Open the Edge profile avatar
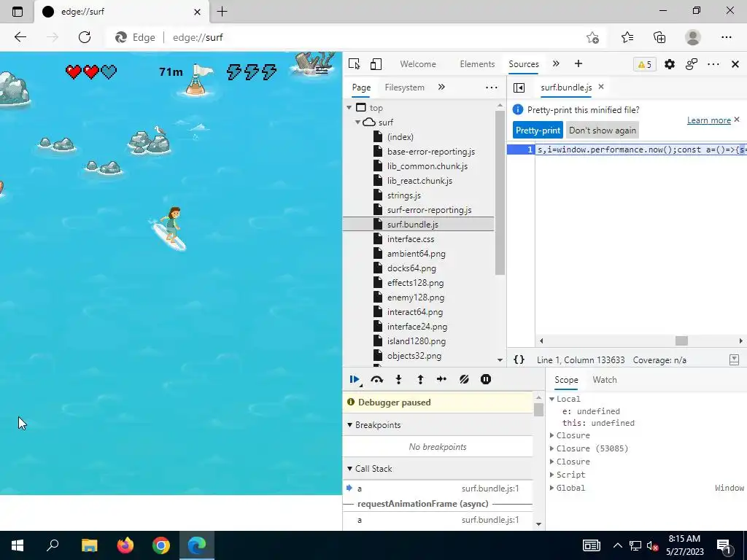Viewport: 747px width, 560px height. 693,37
